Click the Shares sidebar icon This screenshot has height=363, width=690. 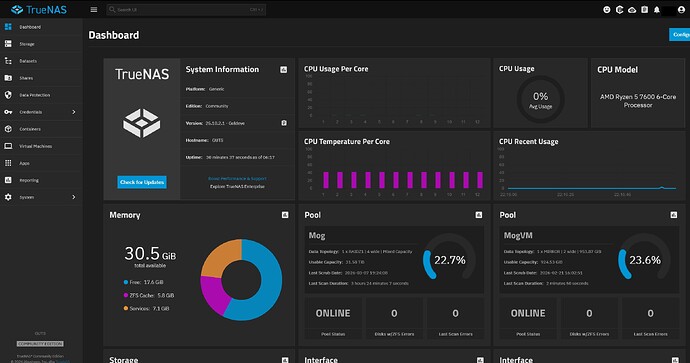(8, 78)
